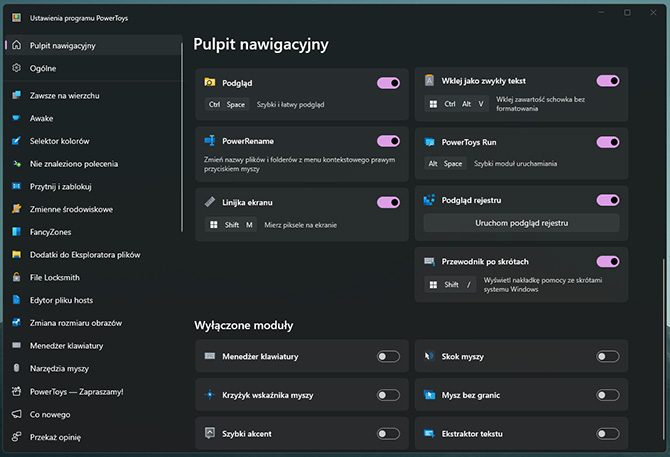Open Narzędzia myszy page

tap(93, 369)
